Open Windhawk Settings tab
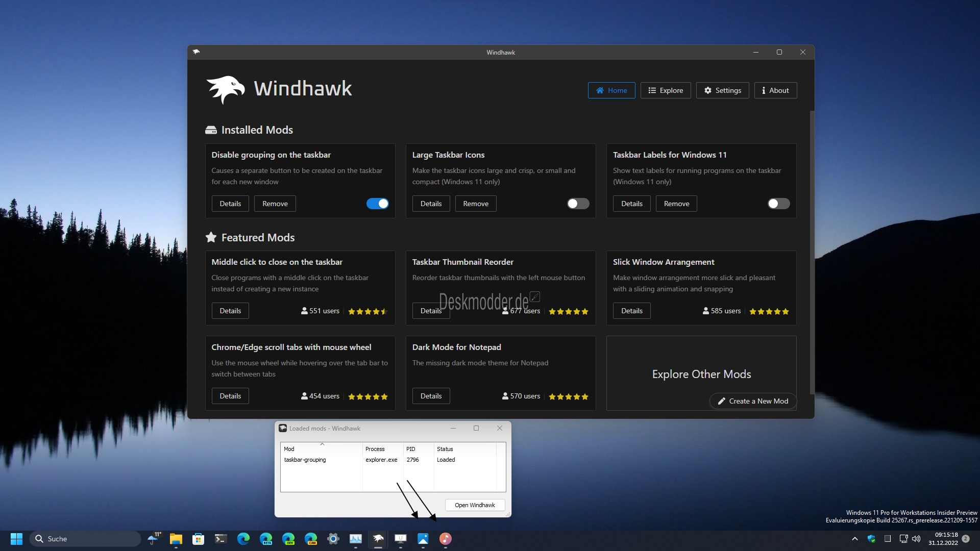 [722, 90]
